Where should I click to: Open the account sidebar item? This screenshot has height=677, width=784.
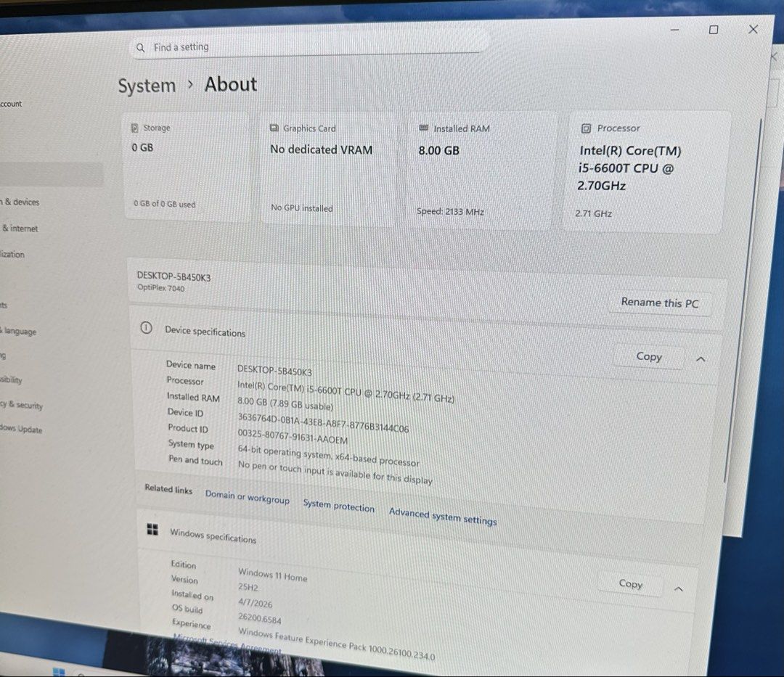(11, 104)
